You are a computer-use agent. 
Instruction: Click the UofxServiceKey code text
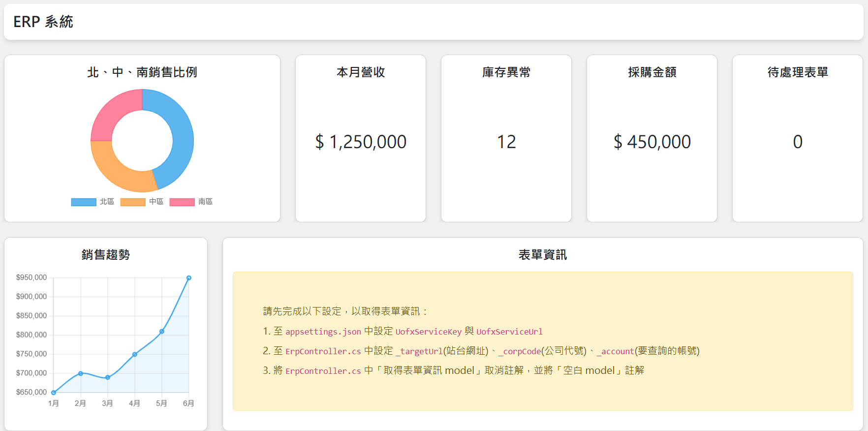[x=429, y=332]
